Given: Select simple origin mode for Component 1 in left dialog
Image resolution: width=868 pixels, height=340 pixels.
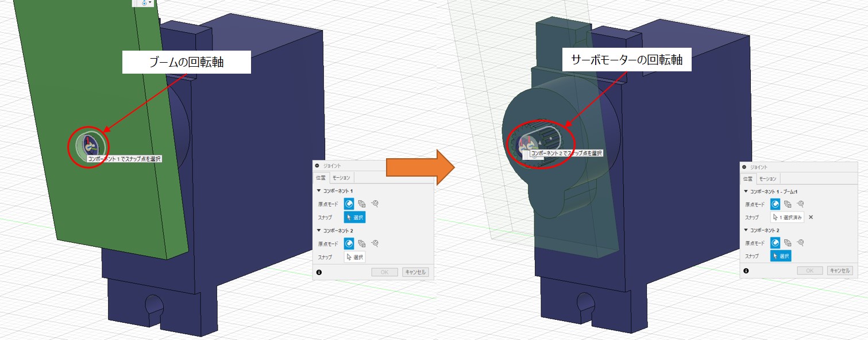Looking at the screenshot, I should coord(349,203).
